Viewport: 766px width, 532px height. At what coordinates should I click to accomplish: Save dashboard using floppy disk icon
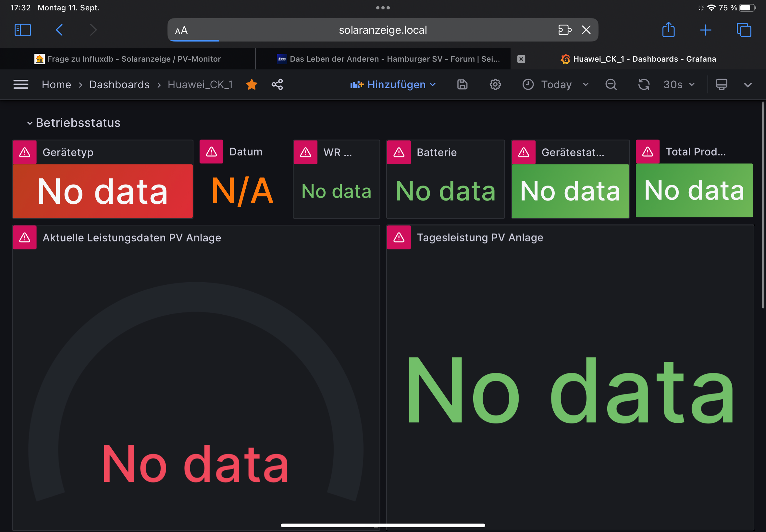(462, 85)
